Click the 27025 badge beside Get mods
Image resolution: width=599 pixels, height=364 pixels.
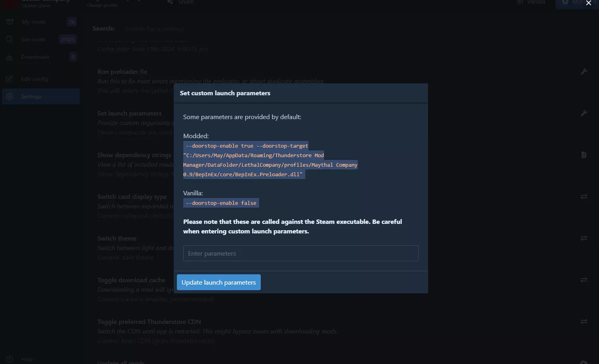tap(68, 39)
